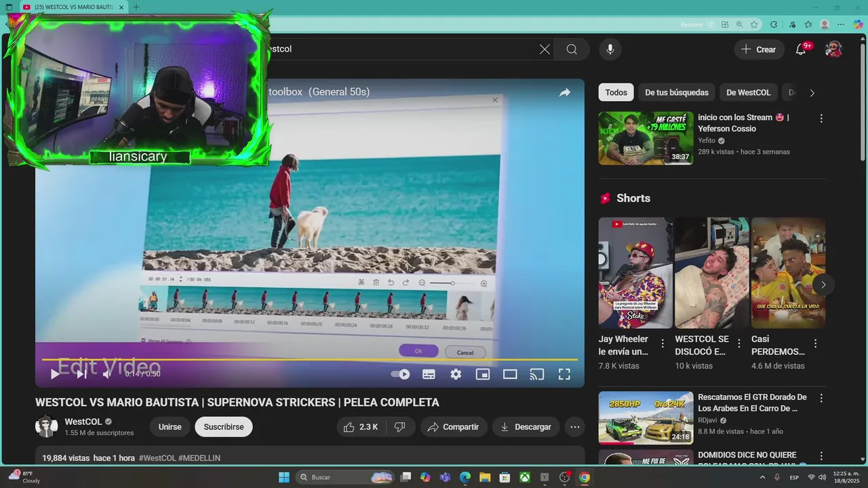Enter fullscreen mode
The image size is (868, 488).
pos(564,374)
